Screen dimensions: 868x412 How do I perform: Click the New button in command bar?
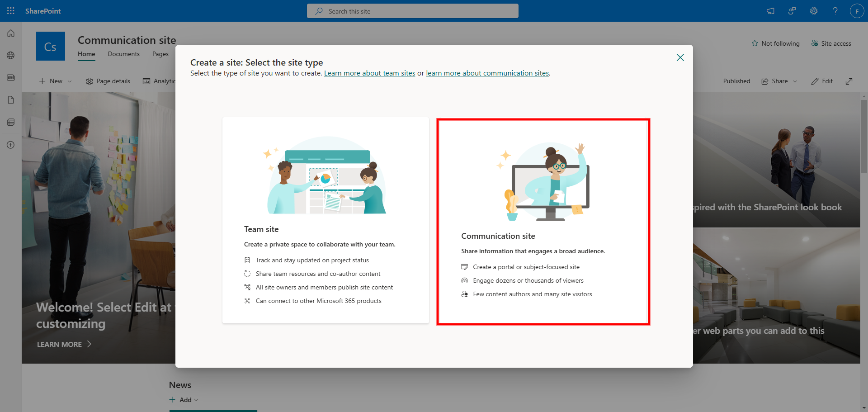(51, 81)
